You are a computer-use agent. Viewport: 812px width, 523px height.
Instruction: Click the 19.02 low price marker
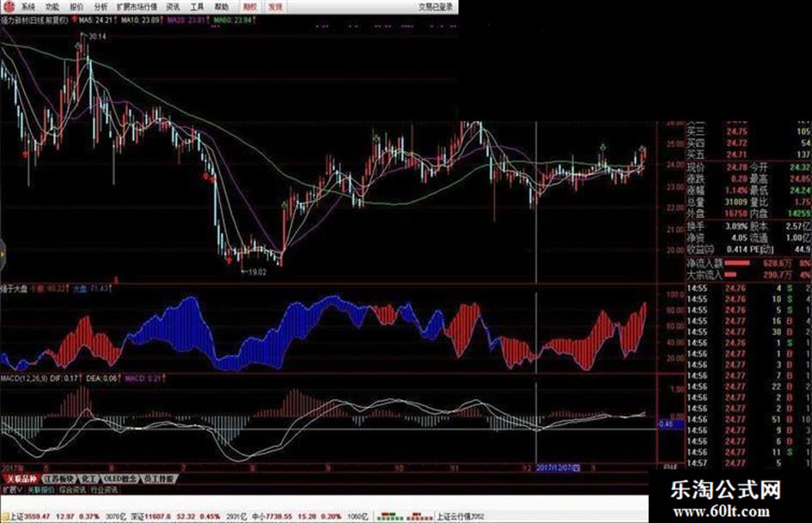(x=257, y=272)
